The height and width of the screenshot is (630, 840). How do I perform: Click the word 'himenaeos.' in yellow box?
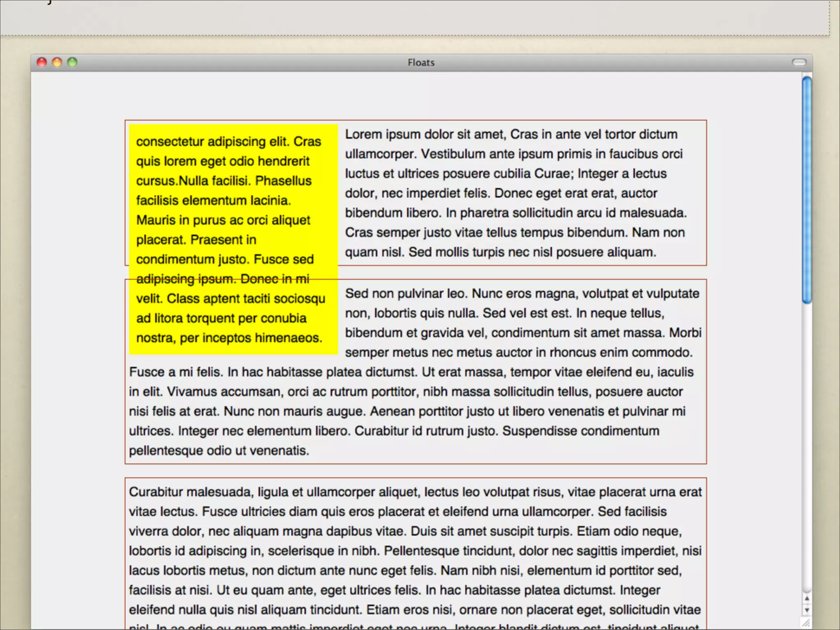(288, 338)
